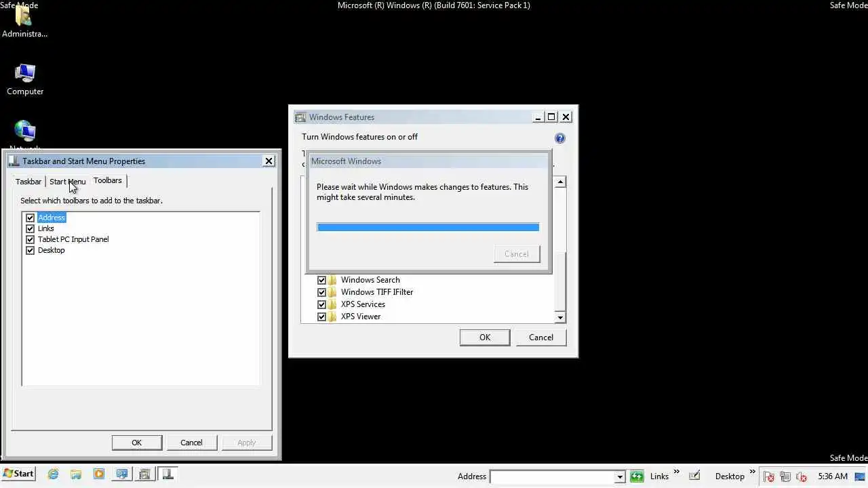Open Action Center flag tray icon
This screenshot has height=488, width=868.
click(x=769, y=476)
